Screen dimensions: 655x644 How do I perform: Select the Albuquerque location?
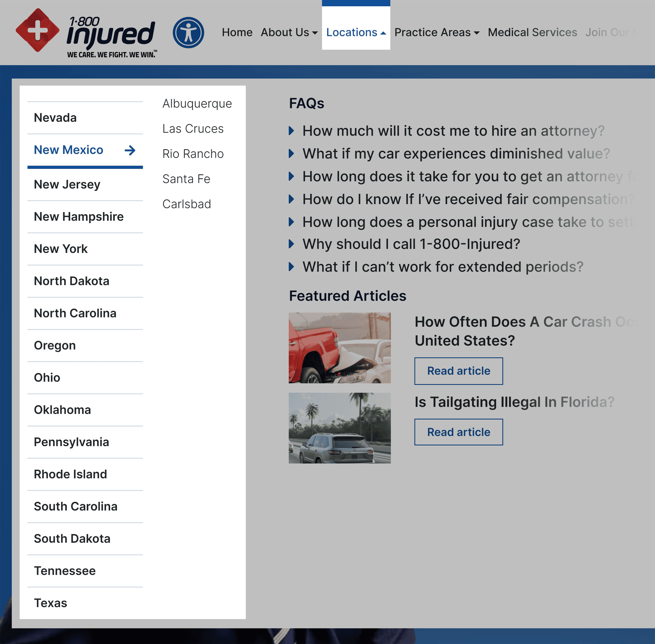(x=197, y=103)
